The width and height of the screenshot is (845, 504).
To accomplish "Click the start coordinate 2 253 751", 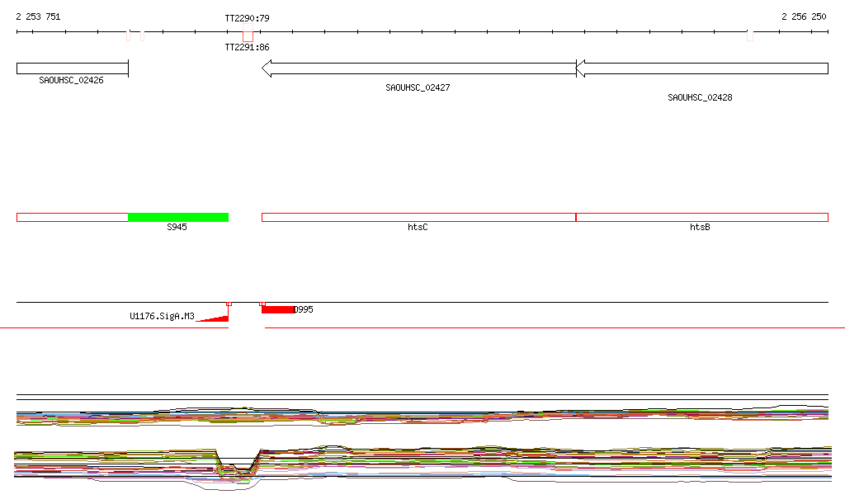I will pos(38,16).
